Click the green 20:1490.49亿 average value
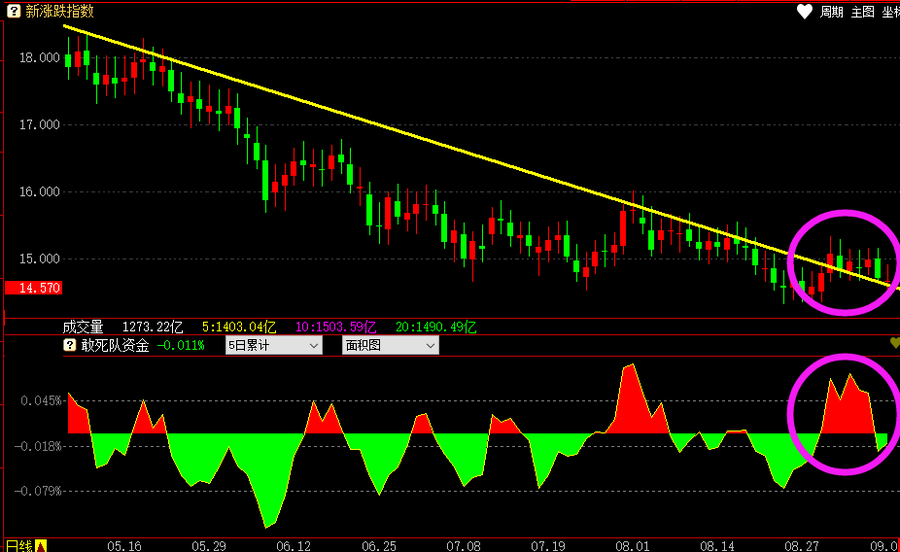 click(x=435, y=326)
